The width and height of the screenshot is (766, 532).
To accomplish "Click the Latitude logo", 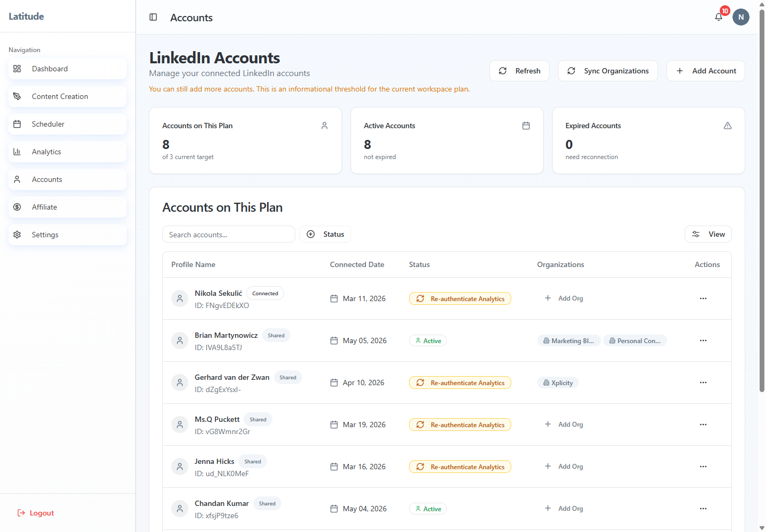I will click(26, 16).
